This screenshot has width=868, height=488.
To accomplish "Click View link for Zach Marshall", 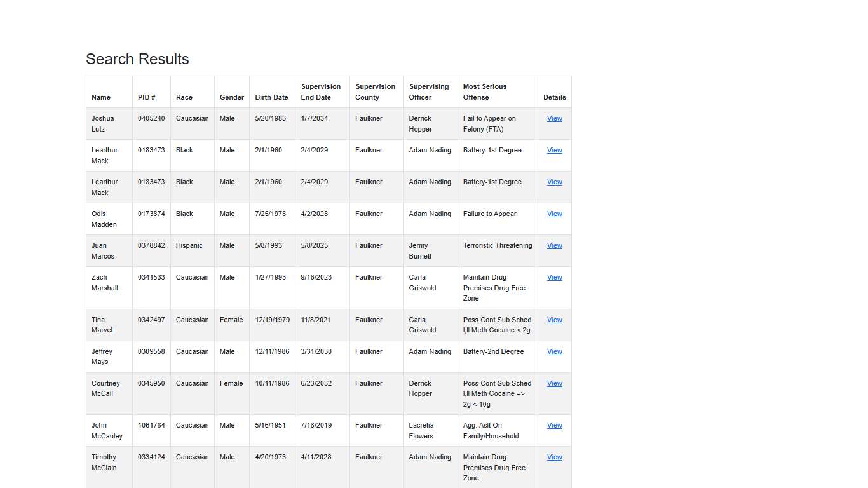I will click(x=554, y=278).
